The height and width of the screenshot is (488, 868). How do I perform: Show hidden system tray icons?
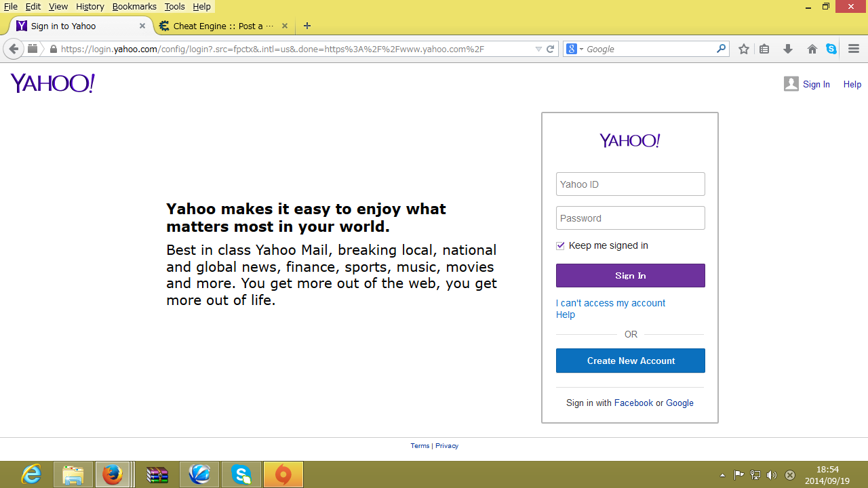[722, 475]
